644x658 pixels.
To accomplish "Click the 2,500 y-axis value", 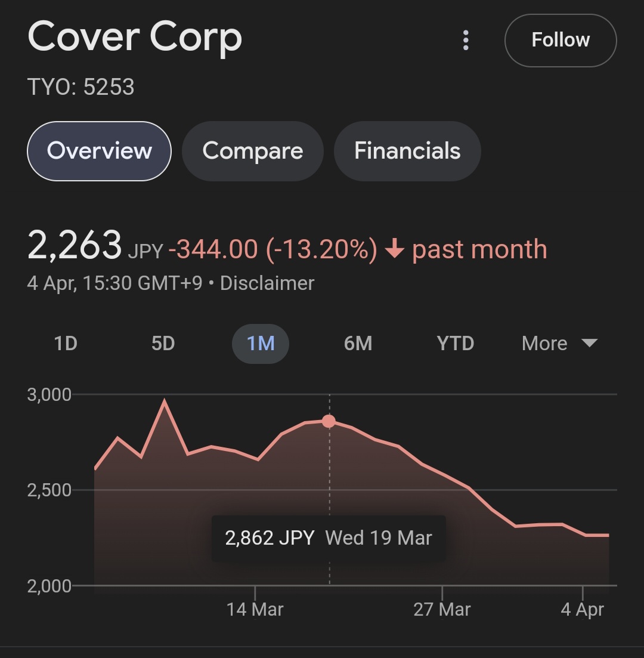I will click(49, 490).
